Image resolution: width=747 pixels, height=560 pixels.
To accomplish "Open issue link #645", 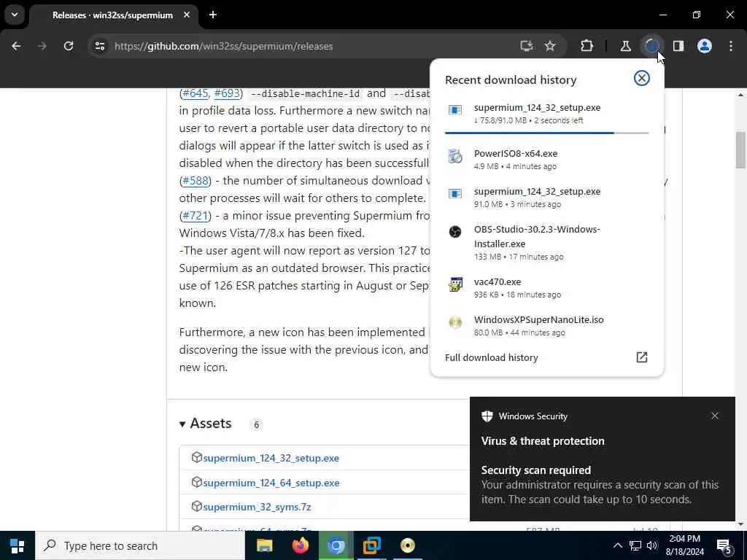I will [x=196, y=93].
